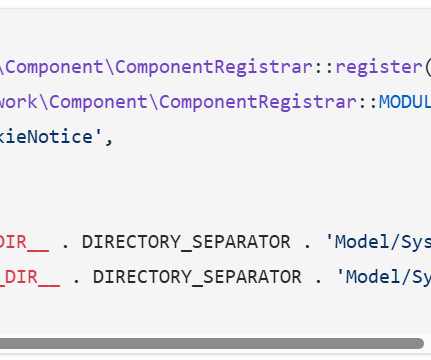The height and width of the screenshot is (360, 431).
Task: Click the upper 'DIRECTORY_SEPARATOR' constant
Action: pyautogui.click(x=186, y=242)
